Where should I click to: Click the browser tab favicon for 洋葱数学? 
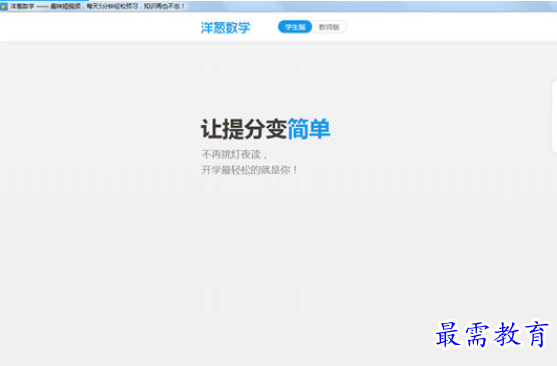click(x=4, y=6)
